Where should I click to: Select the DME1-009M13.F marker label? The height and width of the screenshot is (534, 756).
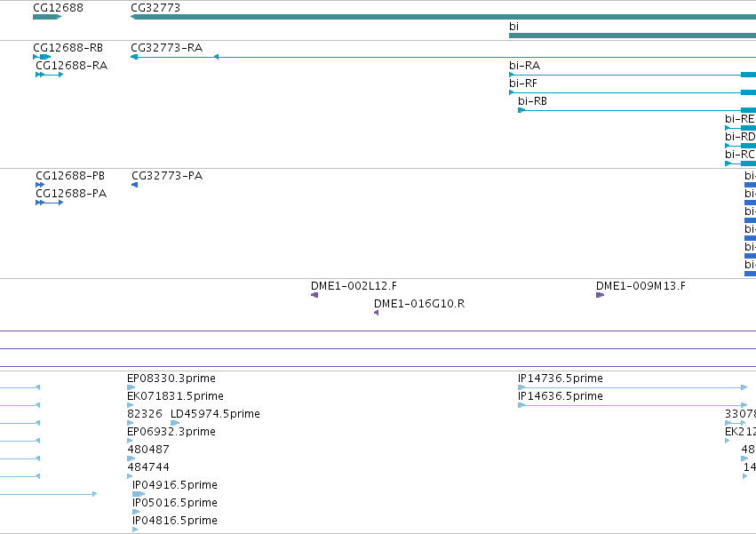tap(641, 286)
